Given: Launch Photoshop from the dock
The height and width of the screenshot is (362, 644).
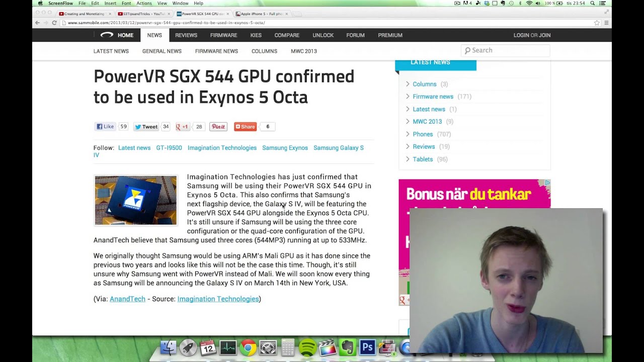Looking at the screenshot, I should [x=367, y=347].
